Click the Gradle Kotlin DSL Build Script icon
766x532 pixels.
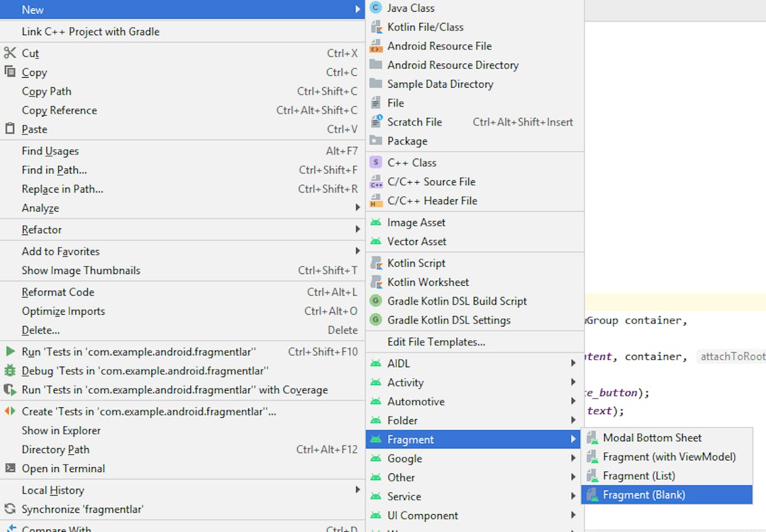click(376, 301)
